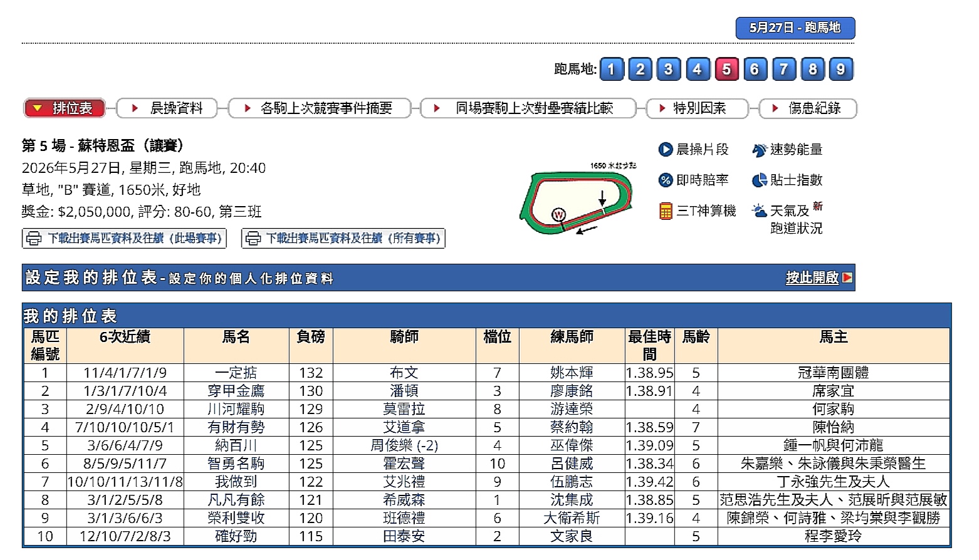Click the 貼士指數 pie chart icon
Viewport: 979px width, 560px height.
point(759,180)
